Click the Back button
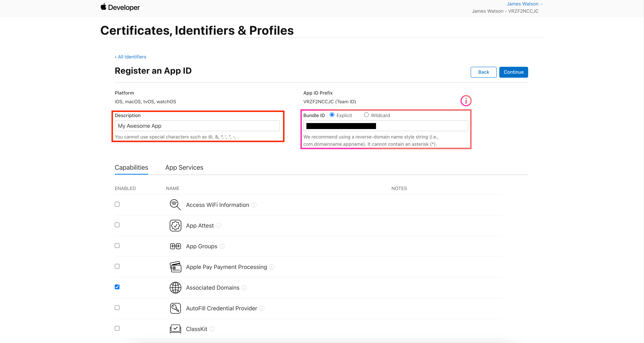 click(484, 72)
